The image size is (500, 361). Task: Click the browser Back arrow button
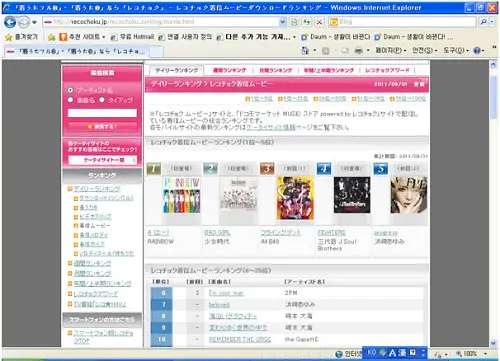[x=10, y=22]
